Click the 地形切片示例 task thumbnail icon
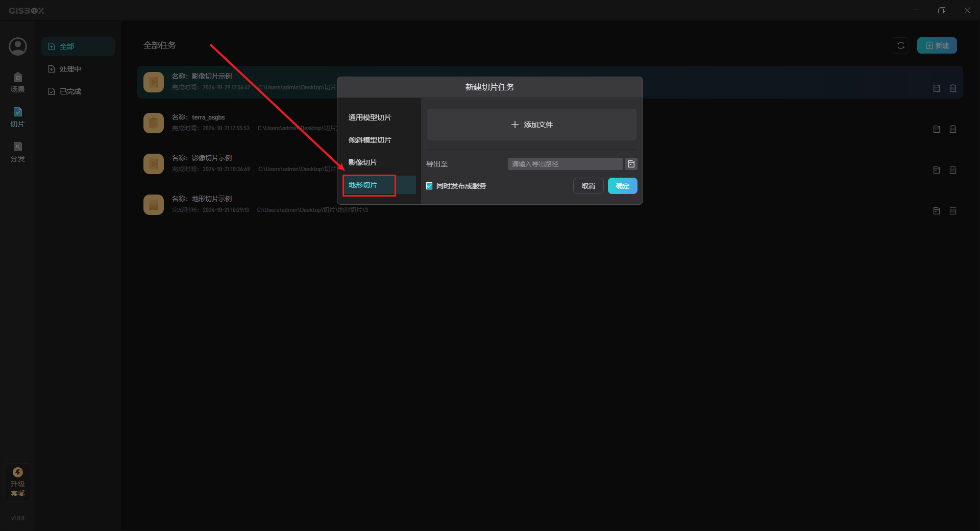The height and width of the screenshot is (531, 980). tap(154, 205)
